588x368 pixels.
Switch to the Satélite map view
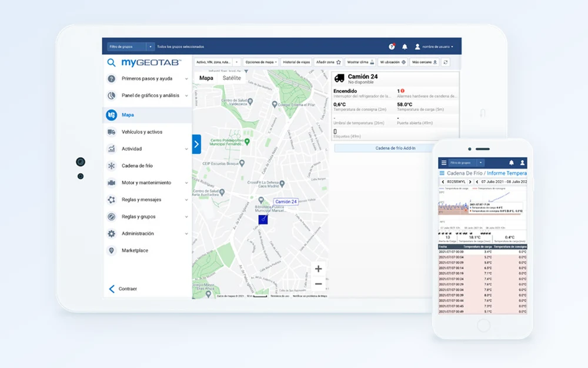pos(231,78)
